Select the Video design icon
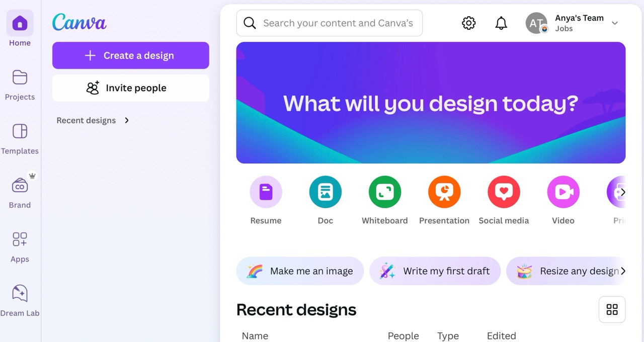Screen dimensions: 644x342 (563, 192)
